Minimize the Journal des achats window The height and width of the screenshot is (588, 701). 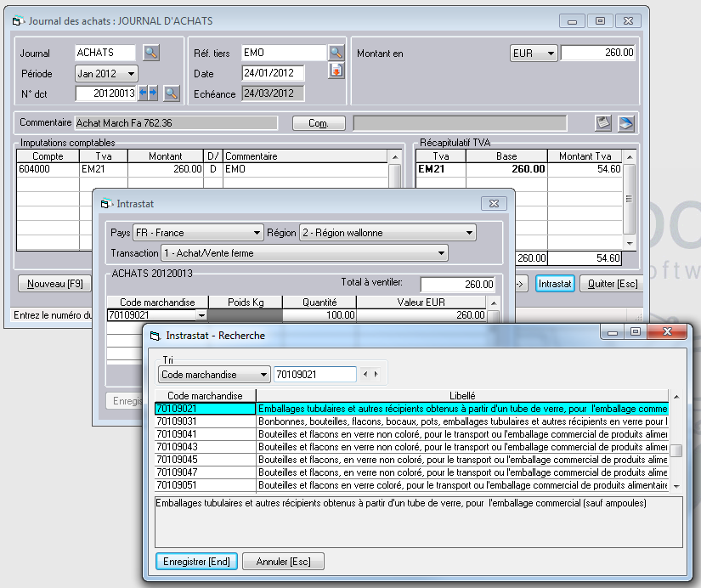[572, 21]
